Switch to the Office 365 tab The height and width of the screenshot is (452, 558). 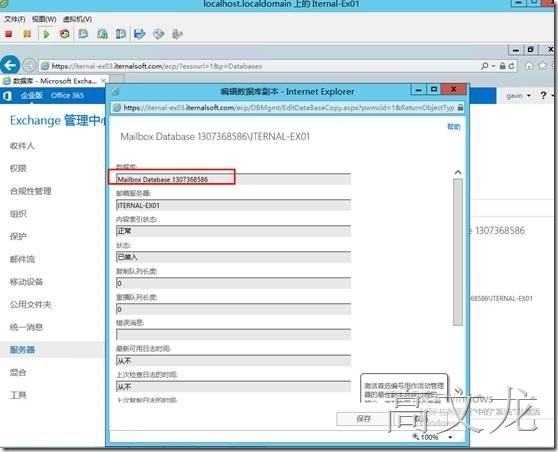67,95
